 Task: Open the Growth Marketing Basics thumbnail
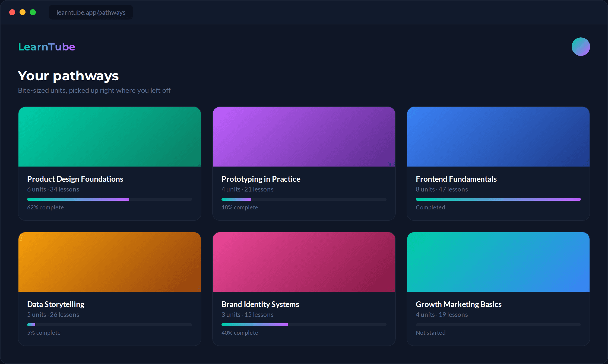tap(498, 262)
